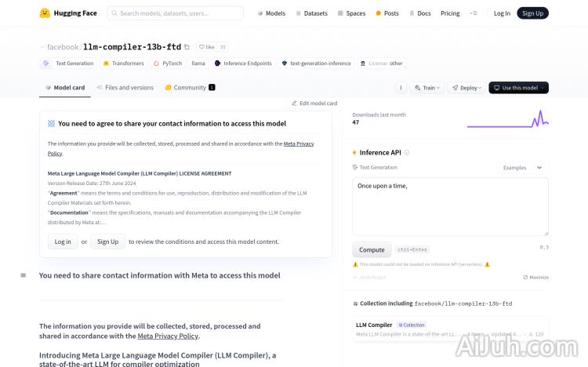
Task: Click the table of contents icon beside heading
Action: (24, 275)
